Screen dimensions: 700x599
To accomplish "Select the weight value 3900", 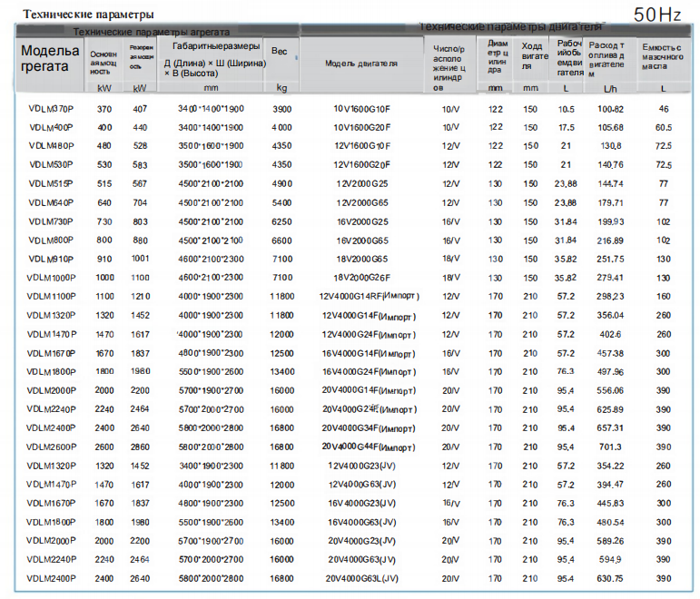I will (x=281, y=108).
